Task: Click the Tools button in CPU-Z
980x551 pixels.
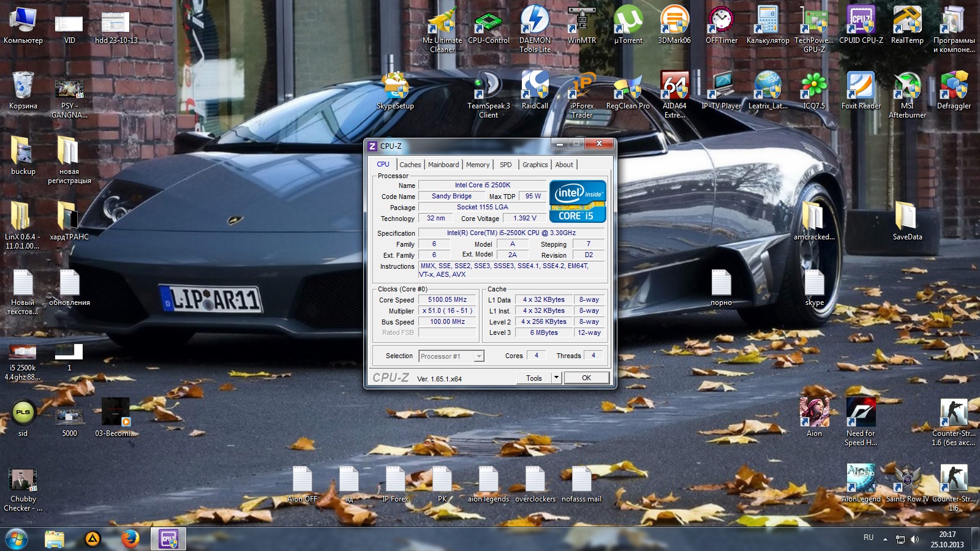Action: click(534, 378)
